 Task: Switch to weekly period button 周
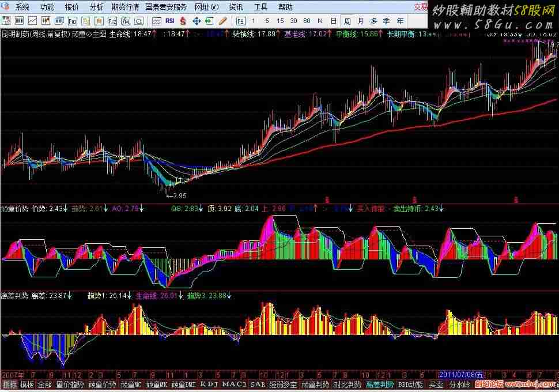(347, 21)
